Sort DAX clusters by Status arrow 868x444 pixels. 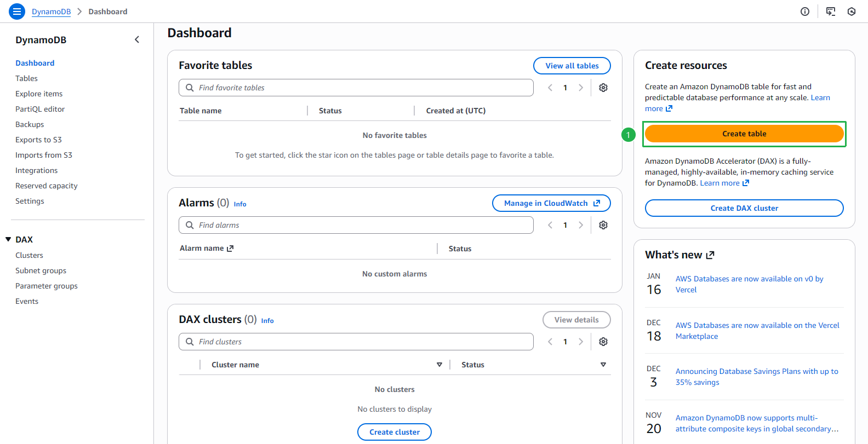point(603,365)
